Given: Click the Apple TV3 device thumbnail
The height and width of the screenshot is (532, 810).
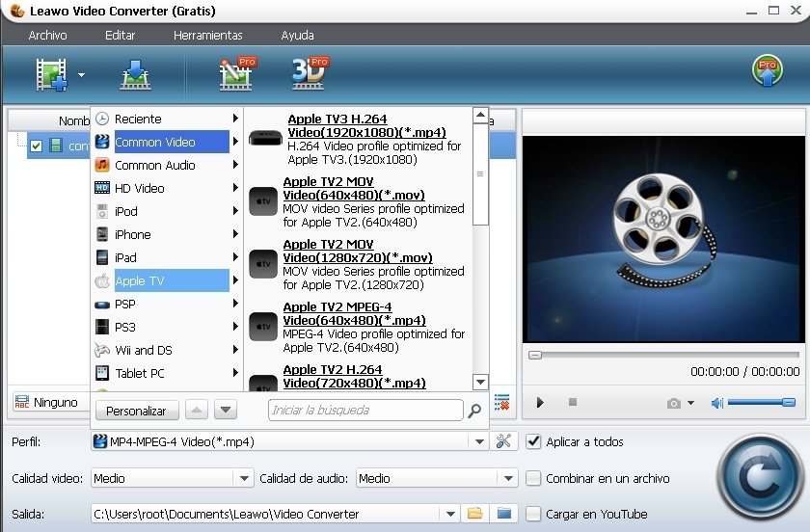Looking at the screenshot, I should coord(265,139).
